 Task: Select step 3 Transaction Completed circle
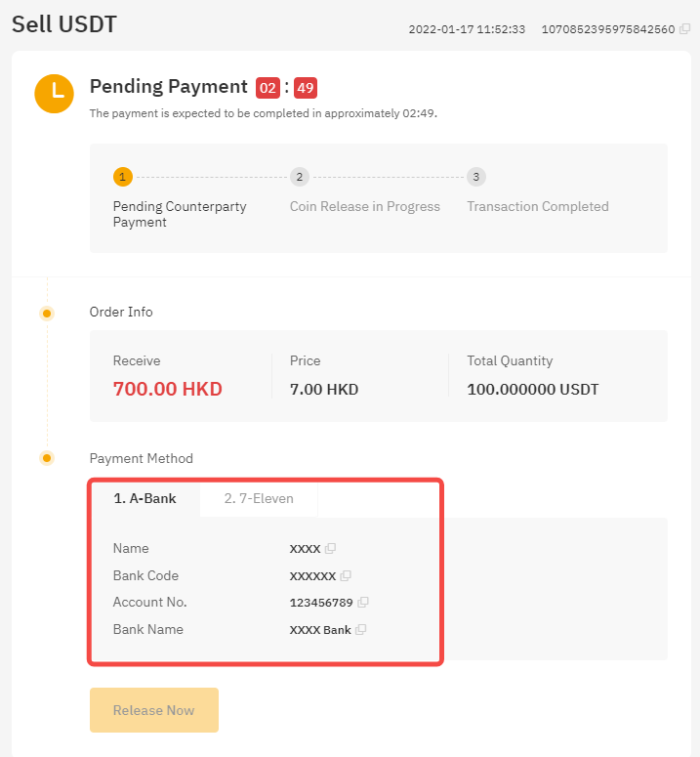[x=476, y=177]
